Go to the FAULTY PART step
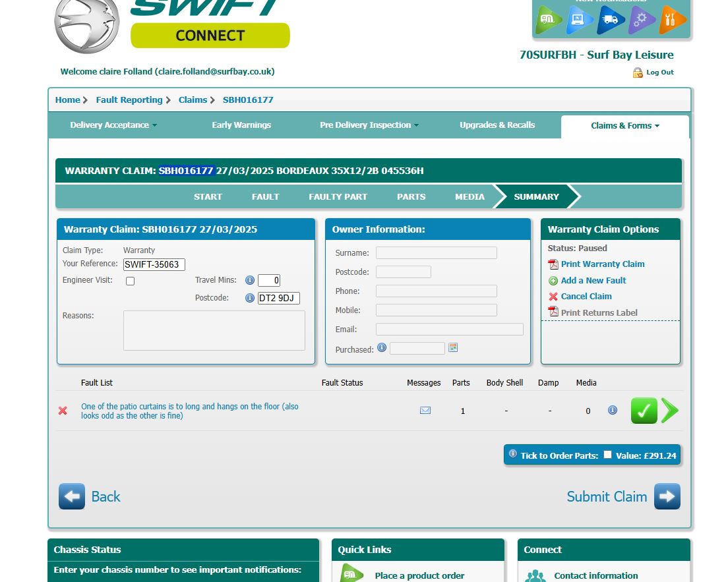Viewport: 728px width, 582px height. [338, 197]
